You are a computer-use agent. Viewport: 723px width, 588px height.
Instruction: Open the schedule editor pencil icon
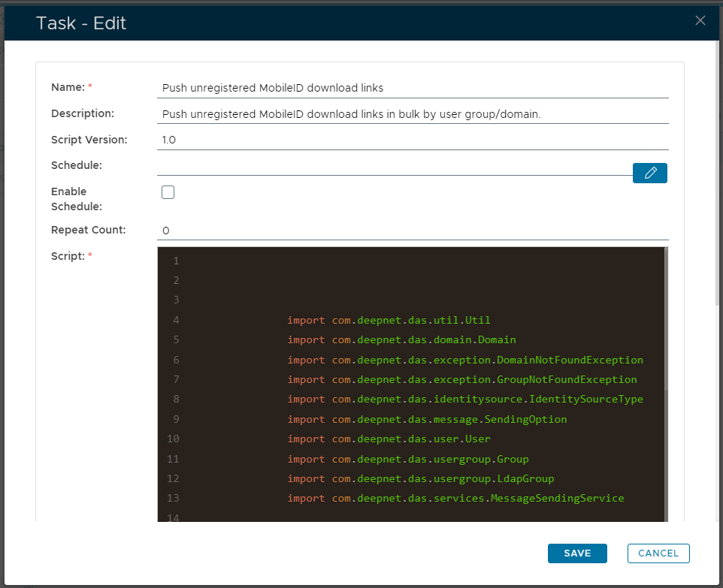click(649, 173)
